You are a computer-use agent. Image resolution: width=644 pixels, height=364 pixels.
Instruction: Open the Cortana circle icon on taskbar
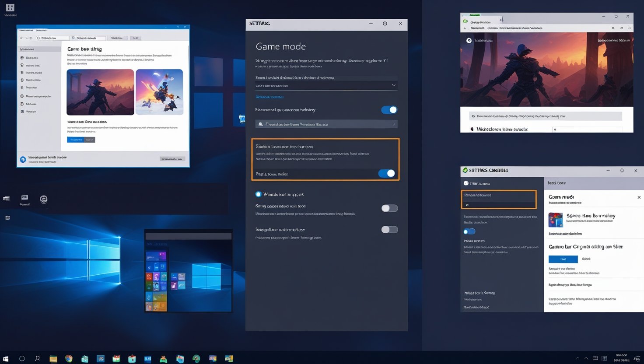click(22, 358)
